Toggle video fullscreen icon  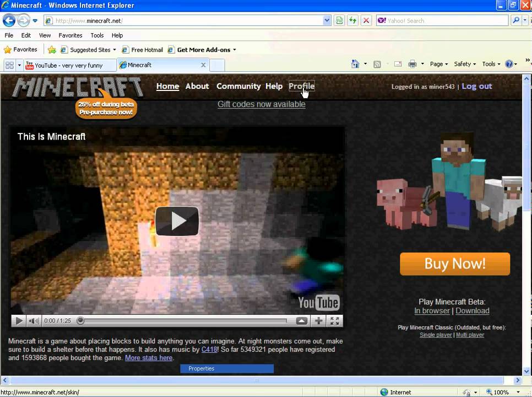[334, 321]
